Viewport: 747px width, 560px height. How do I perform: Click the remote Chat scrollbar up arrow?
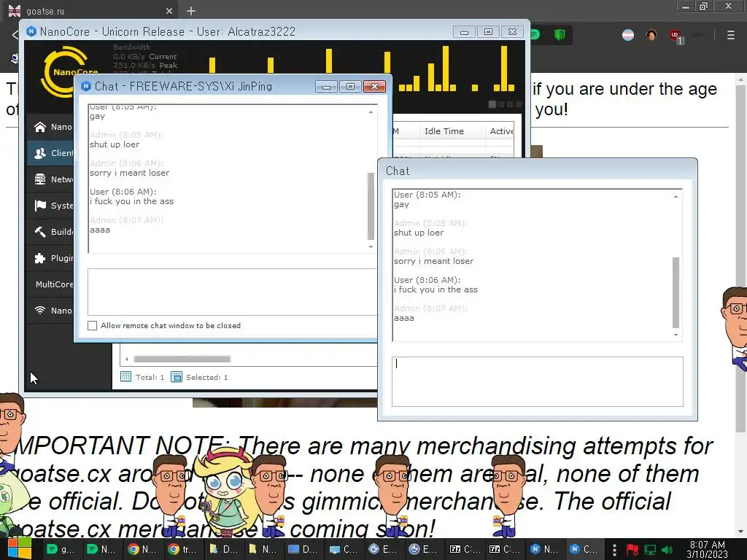676,196
